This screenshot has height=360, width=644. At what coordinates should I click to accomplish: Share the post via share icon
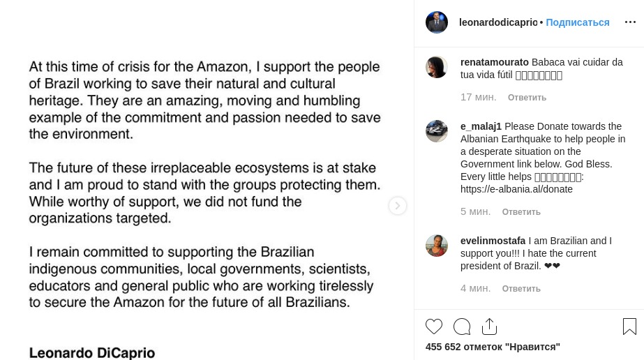(x=489, y=327)
